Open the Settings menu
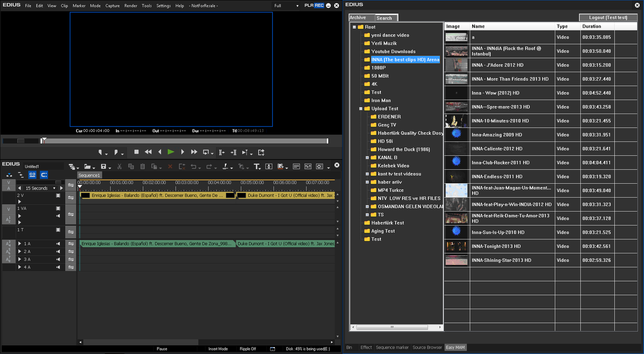 tap(163, 6)
